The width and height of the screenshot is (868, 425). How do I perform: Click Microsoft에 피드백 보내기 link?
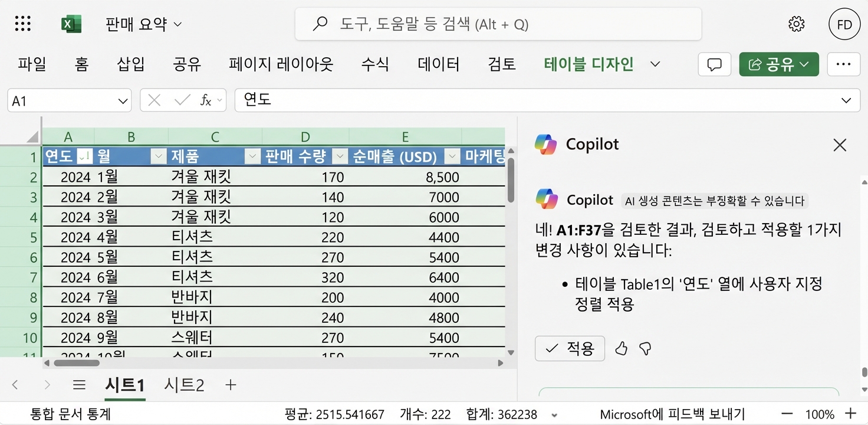coord(672,414)
